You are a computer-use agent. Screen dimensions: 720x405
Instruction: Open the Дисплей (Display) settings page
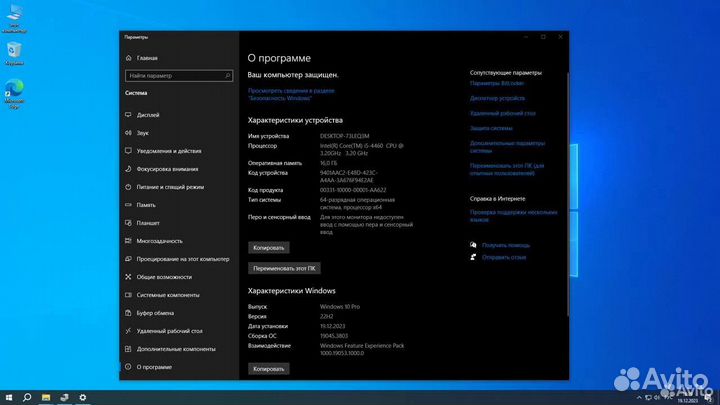click(x=148, y=115)
